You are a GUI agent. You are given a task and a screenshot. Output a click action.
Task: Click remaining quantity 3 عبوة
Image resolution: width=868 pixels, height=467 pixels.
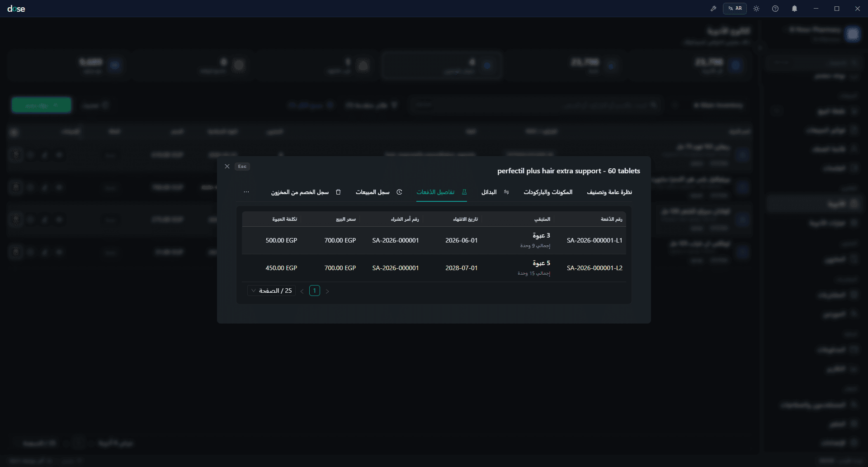pos(541,235)
